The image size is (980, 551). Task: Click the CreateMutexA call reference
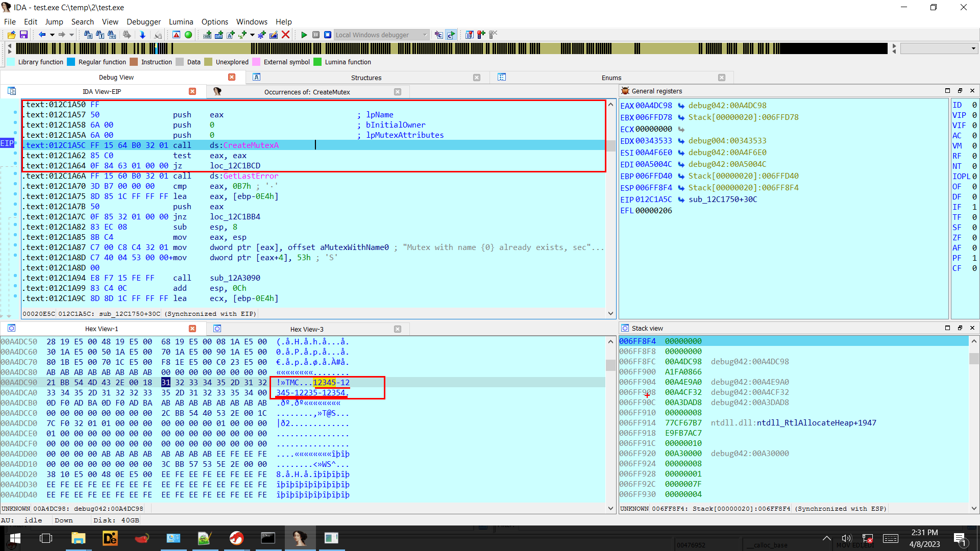point(251,145)
